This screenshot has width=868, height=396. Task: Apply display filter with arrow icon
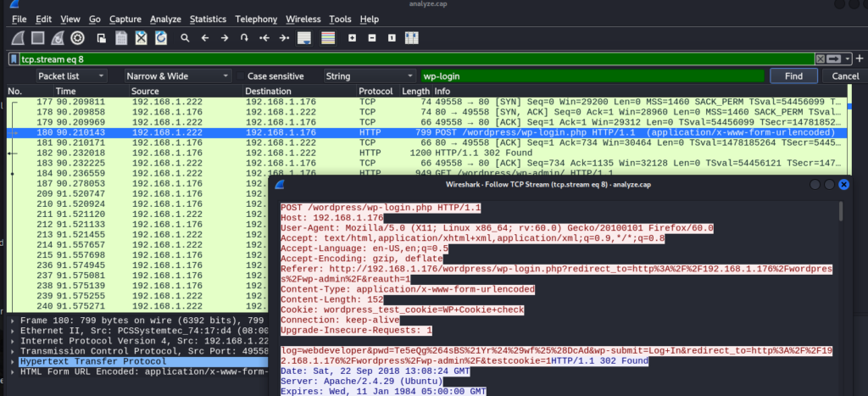(x=834, y=59)
